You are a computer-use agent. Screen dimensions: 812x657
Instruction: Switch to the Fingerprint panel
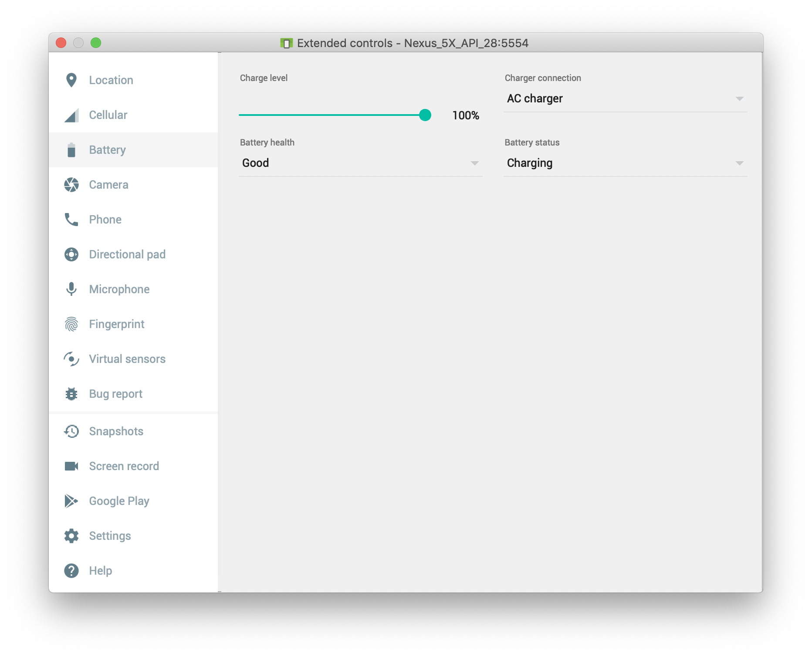[133, 324]
